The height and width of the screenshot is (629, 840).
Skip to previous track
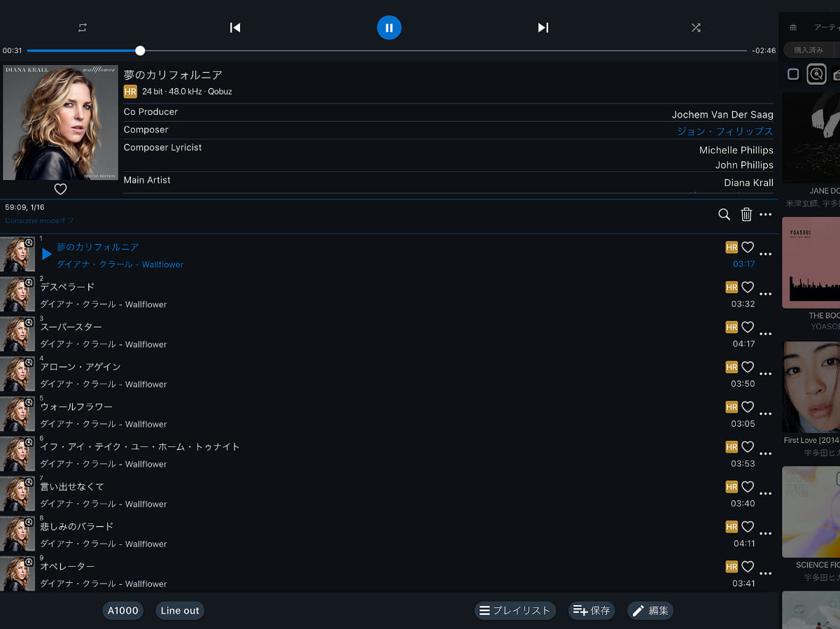(235, 27)
